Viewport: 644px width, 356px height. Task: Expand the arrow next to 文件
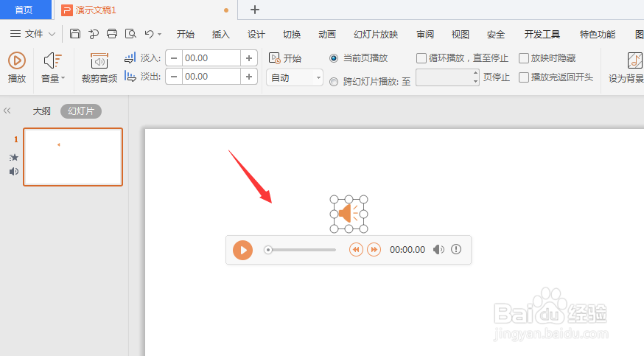pos(52,34)
